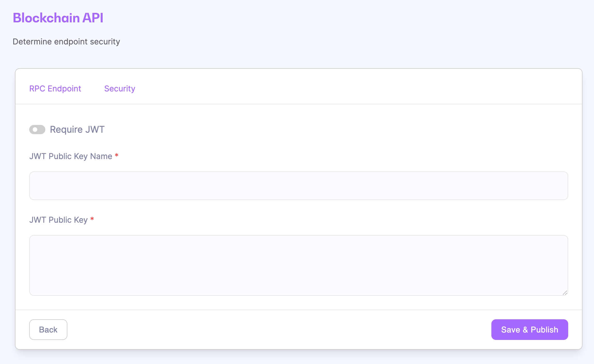594x364 pixels.
Task: Click the Blockchain API heading
Action: pyautogui.click(x=58, y=18)
